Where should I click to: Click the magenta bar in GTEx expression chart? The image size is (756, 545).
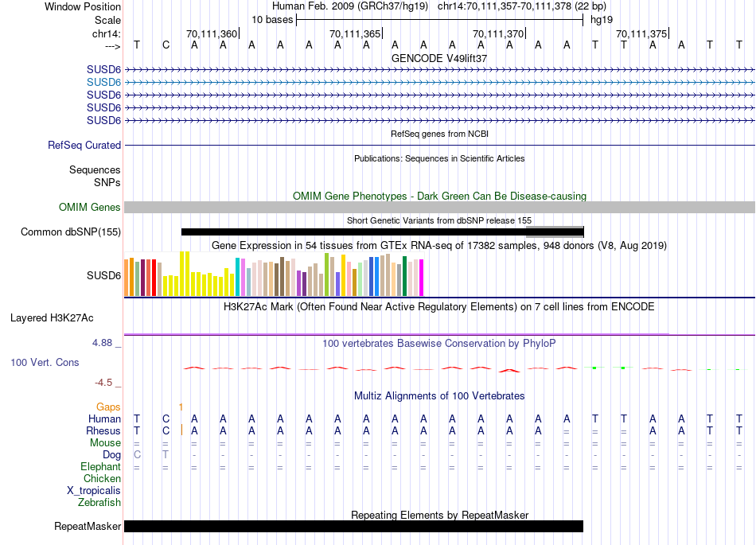tap(422, 278)
